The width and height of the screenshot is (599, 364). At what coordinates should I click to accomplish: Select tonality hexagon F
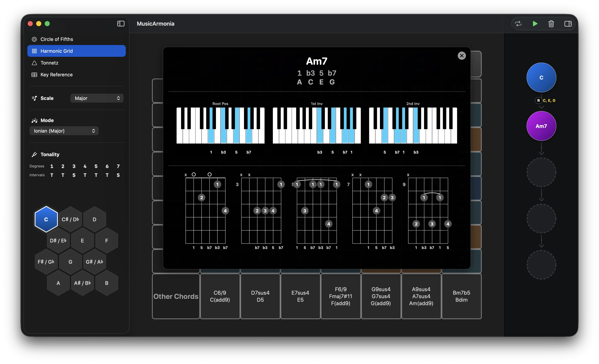106,241
